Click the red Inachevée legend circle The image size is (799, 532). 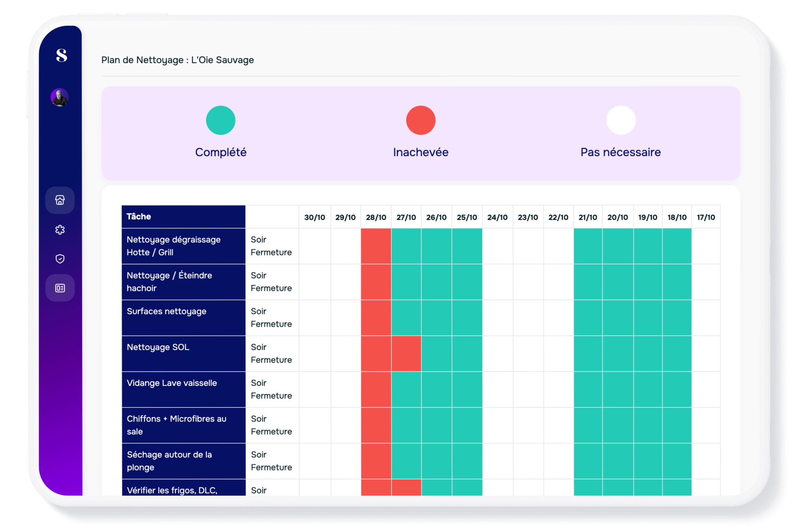[420, 121]
